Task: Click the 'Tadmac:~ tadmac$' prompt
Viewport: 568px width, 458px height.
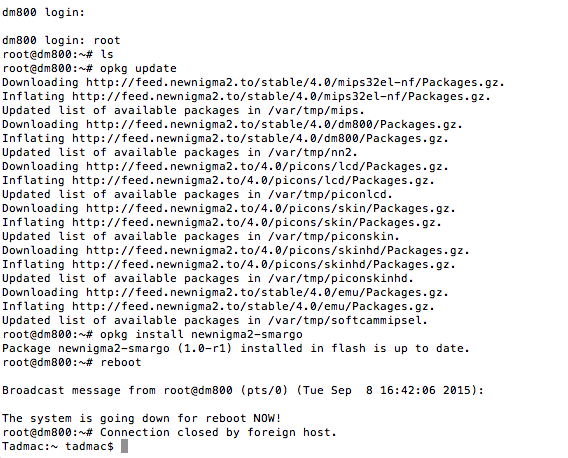Action: click(x=58, y=446)
